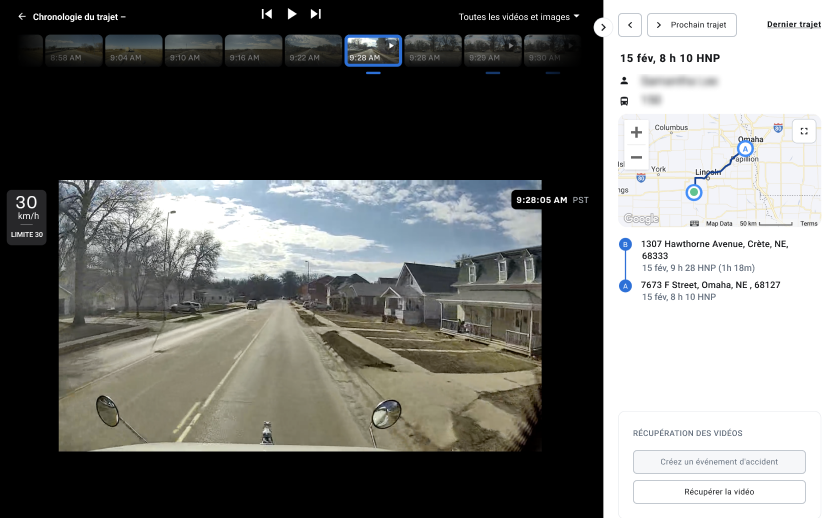Click green current-location marker on map

pos(694,192)
